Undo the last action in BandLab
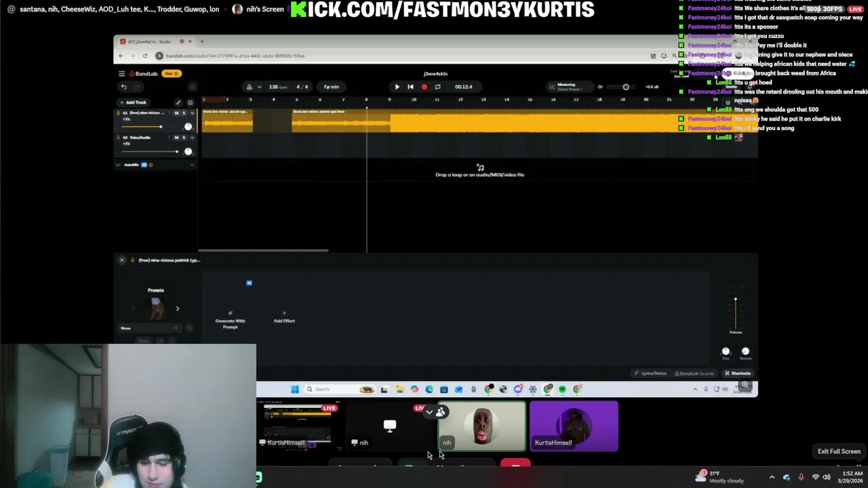Screen dimensions: 868x488 123,87
